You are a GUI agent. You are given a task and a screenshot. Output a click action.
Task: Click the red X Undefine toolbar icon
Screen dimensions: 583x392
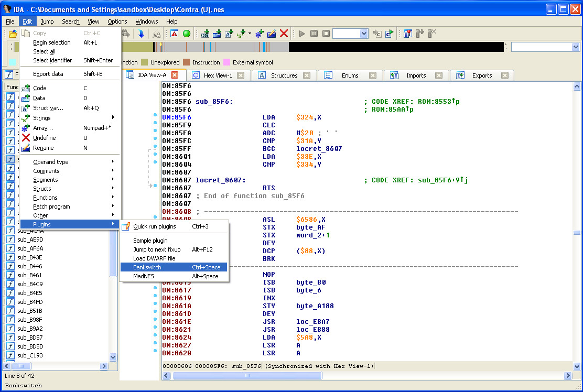click(x=284, y=34)
